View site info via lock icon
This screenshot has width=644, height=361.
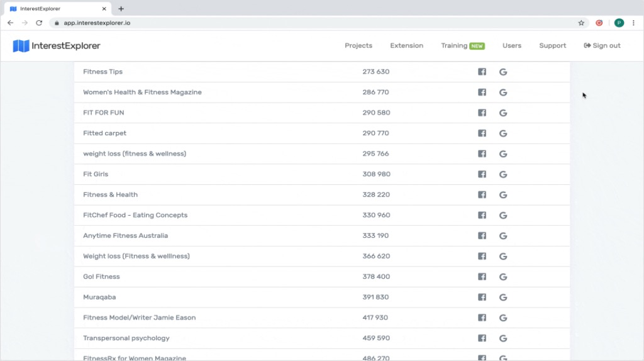(57, 23)
